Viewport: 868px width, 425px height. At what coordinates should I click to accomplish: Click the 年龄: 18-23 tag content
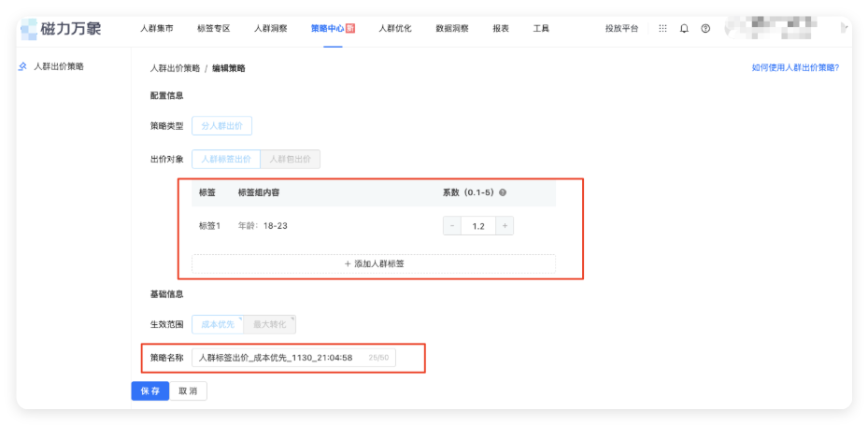263,226
